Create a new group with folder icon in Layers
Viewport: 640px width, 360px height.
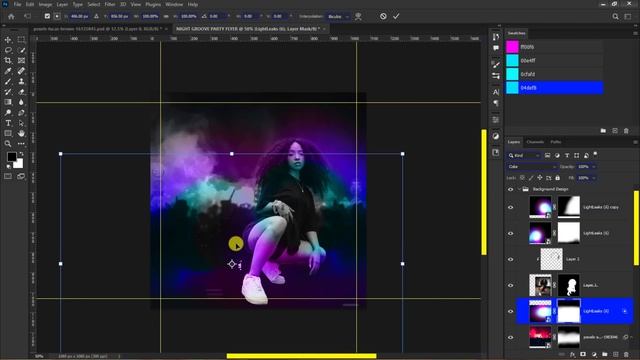(x=604, y=355)
